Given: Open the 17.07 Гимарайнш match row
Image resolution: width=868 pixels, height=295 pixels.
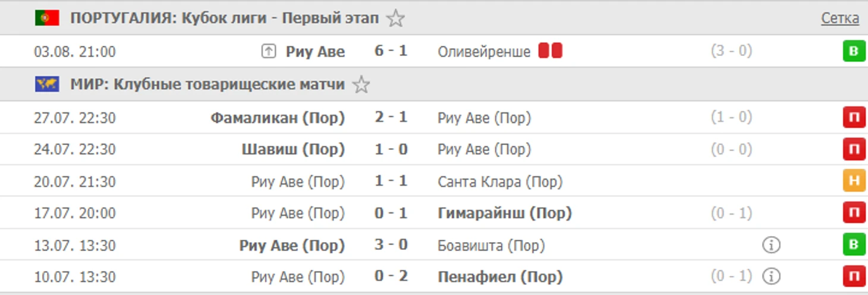Looking at the screenshot, I should (x=434, y=213).
